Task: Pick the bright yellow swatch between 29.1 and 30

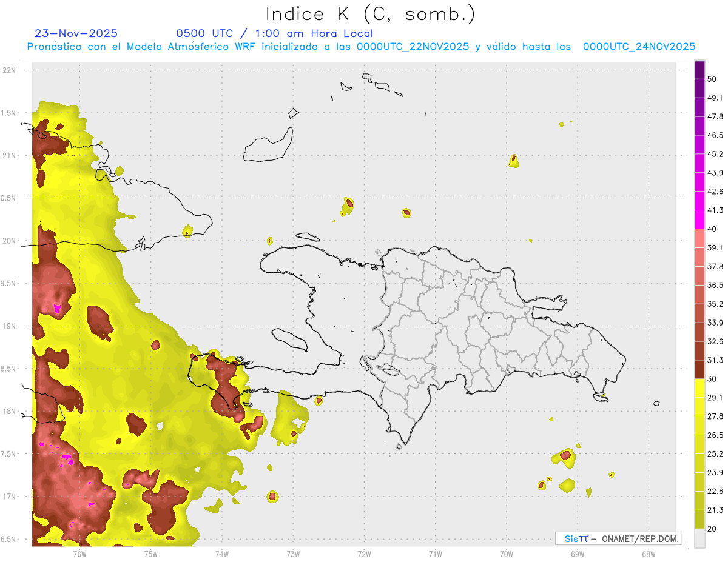Action: tap(699, 388)
